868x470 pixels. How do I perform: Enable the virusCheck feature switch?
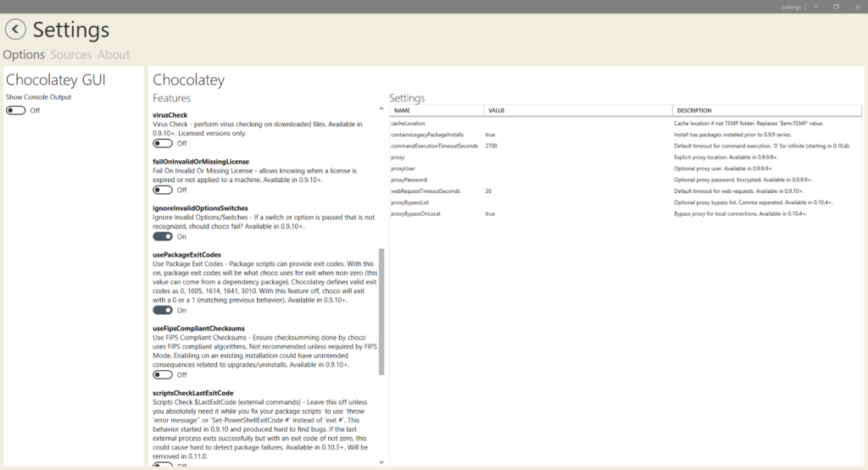pos(163,143)
